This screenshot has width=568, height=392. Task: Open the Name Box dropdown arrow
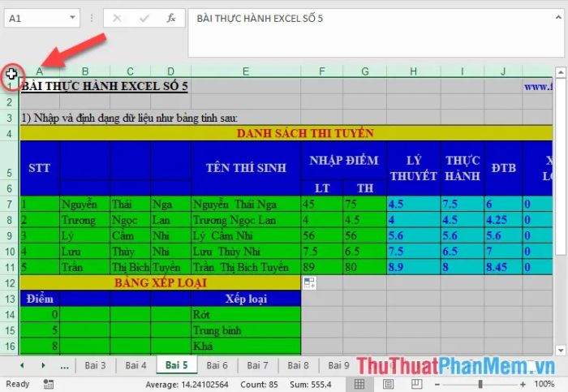[x=72, y=17]
